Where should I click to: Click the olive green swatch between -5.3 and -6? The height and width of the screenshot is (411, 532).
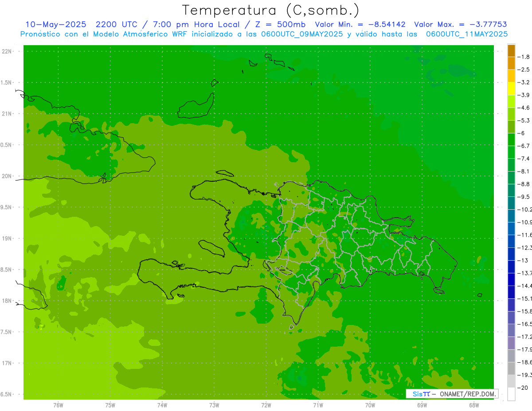point(511,126)
